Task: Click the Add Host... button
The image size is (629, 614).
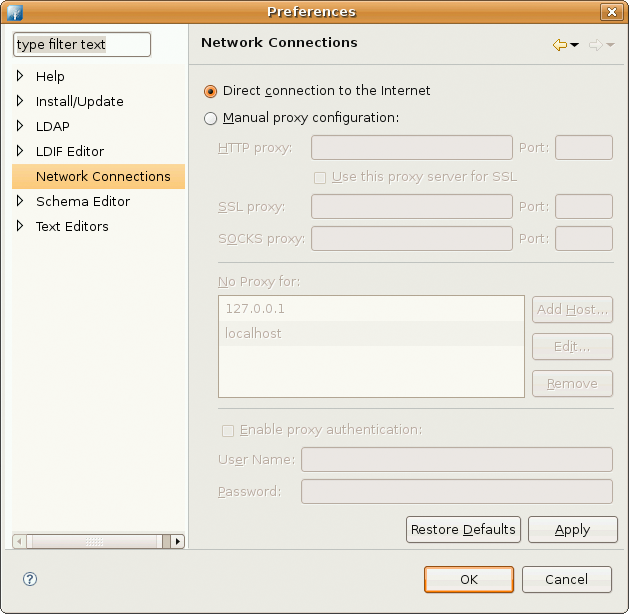Action: 572,309
